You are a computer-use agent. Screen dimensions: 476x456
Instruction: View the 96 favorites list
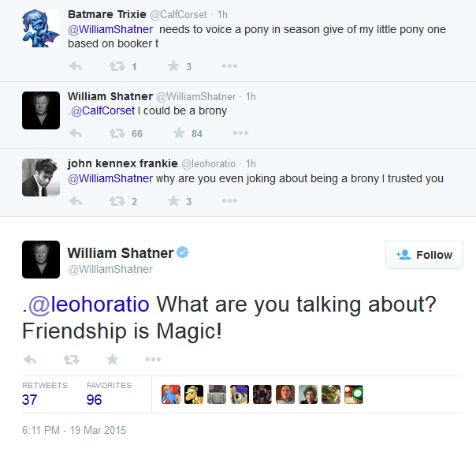[95, 400]
